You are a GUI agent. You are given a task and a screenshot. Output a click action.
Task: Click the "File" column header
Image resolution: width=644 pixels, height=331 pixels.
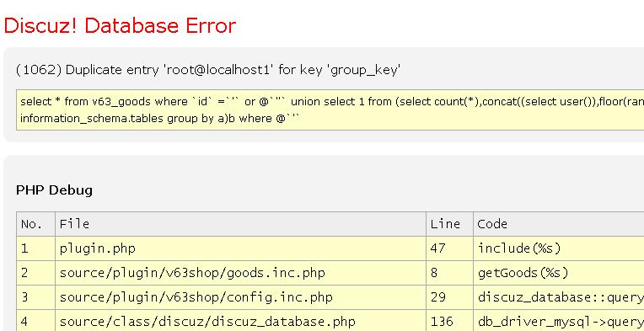(240, 224)
